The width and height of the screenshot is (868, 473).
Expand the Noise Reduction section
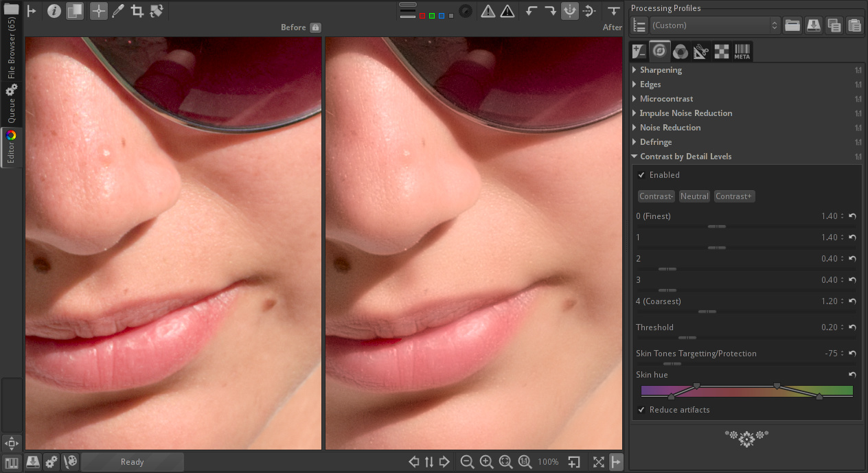click(x=670, y=128)
